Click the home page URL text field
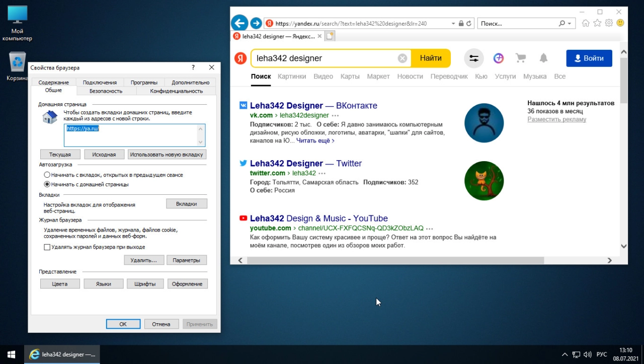The image size is (644, 364). coord(135,135)
